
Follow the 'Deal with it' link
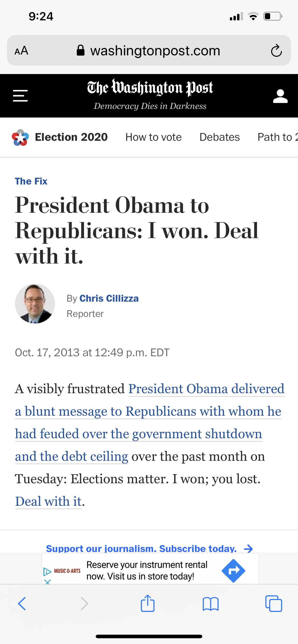48,501
